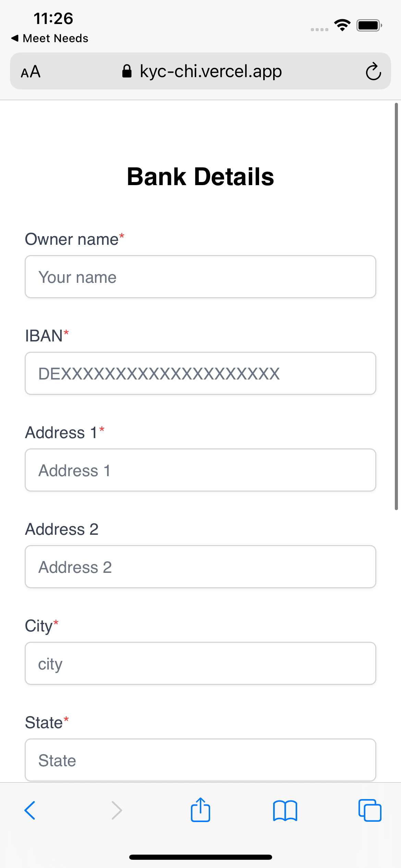Open the Bookmarks icon in Safari toolbar
Image resolution: width=401 pixels, height=868 pixels.
285,811
